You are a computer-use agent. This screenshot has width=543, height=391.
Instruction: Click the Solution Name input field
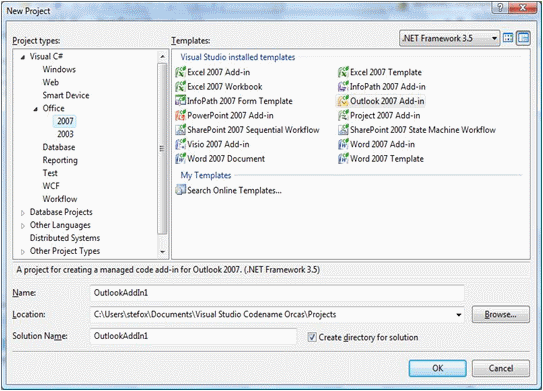coord(193,336)
